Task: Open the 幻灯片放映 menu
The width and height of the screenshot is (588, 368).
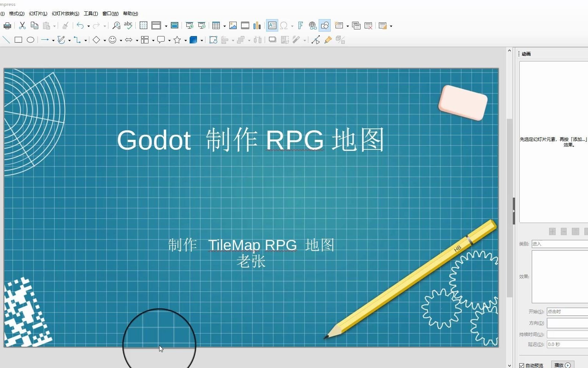Action: tap(65, 13)
